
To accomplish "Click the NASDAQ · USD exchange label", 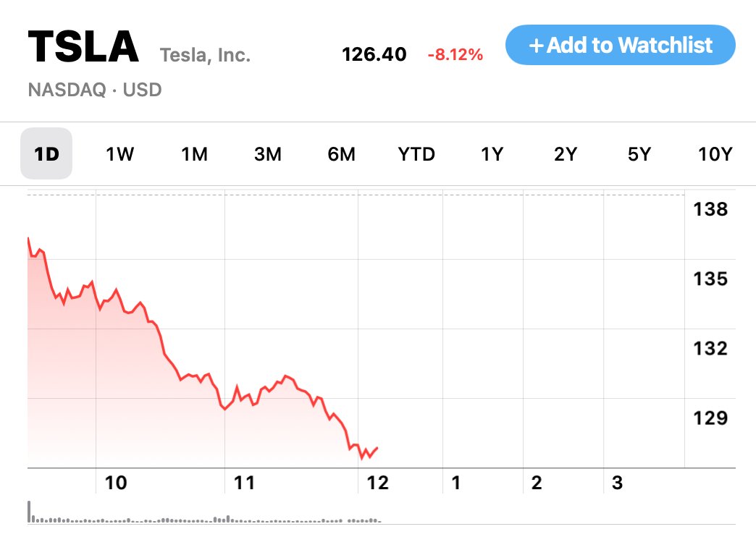I will (95, 90).
